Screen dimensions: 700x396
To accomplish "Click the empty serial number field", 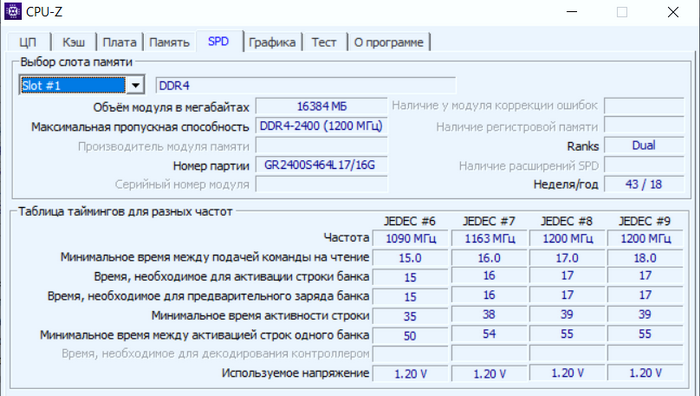I will pos(321,184).
